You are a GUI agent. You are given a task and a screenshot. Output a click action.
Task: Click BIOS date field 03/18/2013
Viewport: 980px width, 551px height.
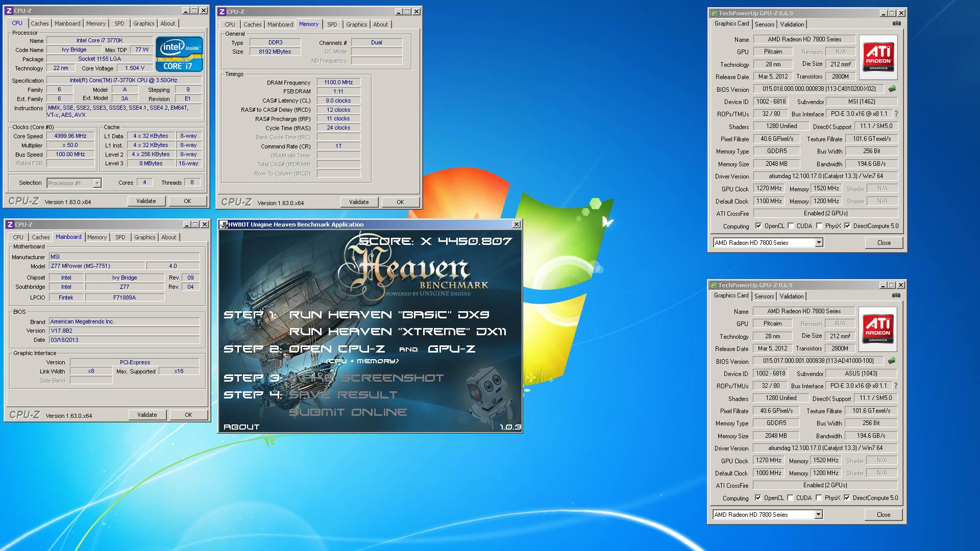[124, 340]
